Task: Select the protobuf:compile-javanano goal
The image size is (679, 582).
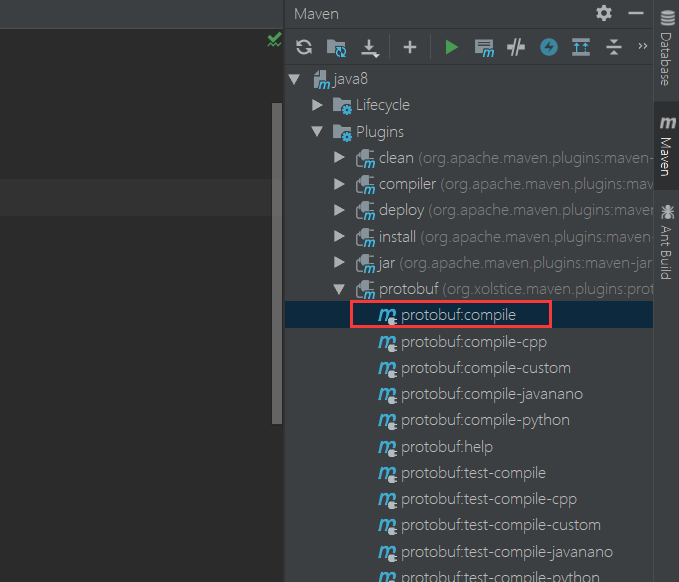Action: [469, 394]
